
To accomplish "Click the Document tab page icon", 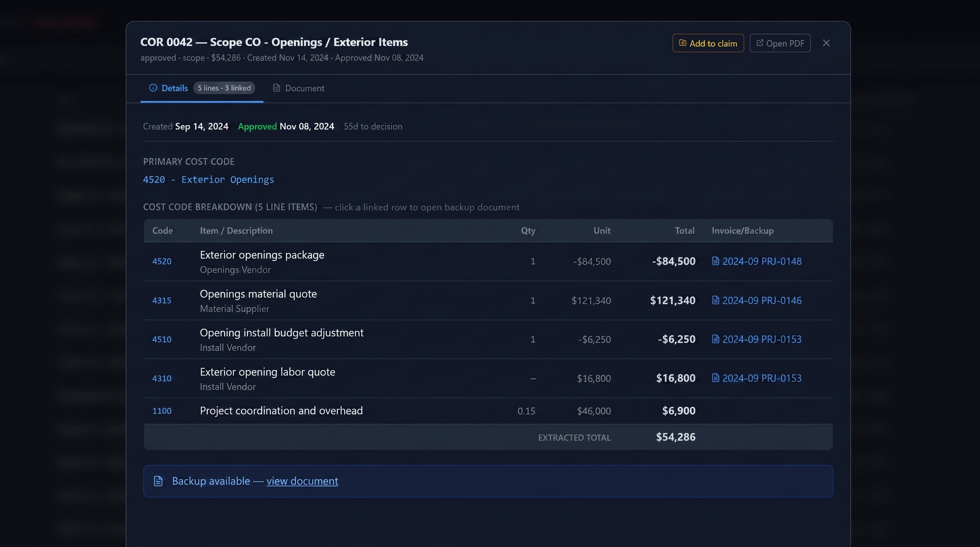I will coord(277,88).
